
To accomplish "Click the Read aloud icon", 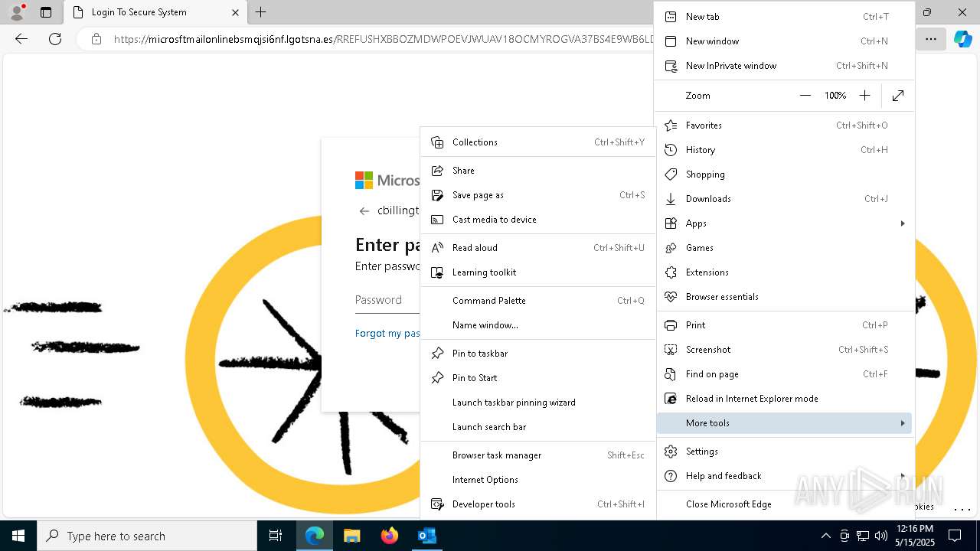I will 437,248.
